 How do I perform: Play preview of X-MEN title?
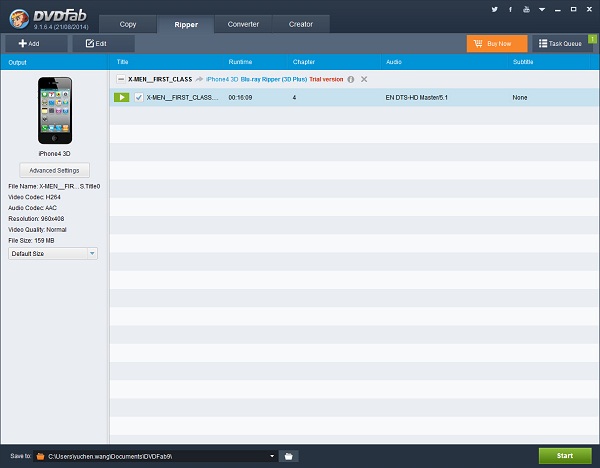[122, 97]
